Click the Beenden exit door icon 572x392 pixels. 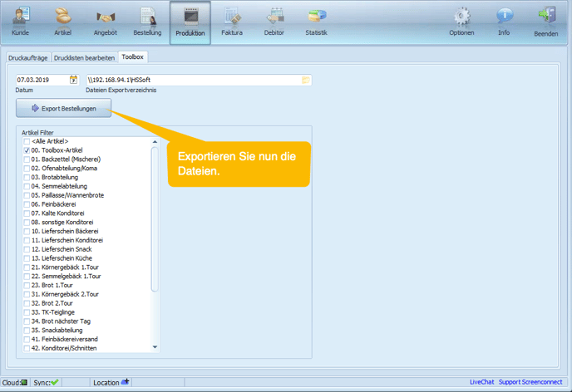(x=546, y=15)
